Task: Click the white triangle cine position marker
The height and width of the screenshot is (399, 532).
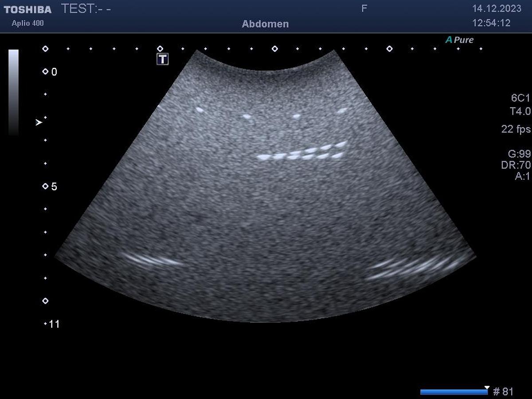Action: [x=487, y=387]
